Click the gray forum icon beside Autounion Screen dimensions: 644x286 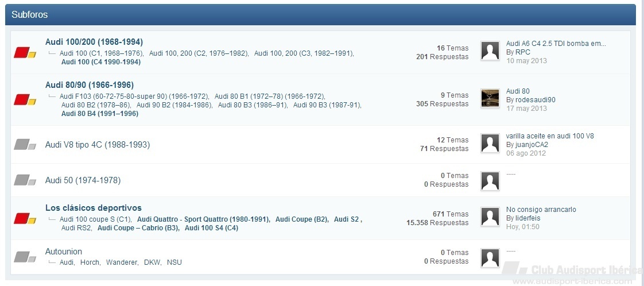25,257
